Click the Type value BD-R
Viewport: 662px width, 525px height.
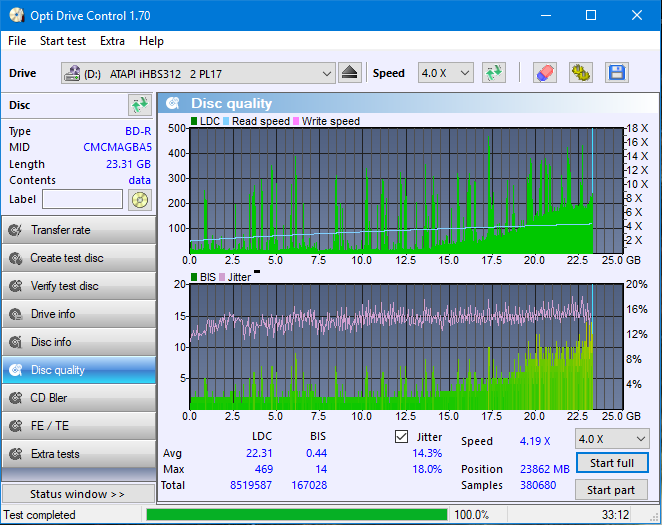[138, 131]
